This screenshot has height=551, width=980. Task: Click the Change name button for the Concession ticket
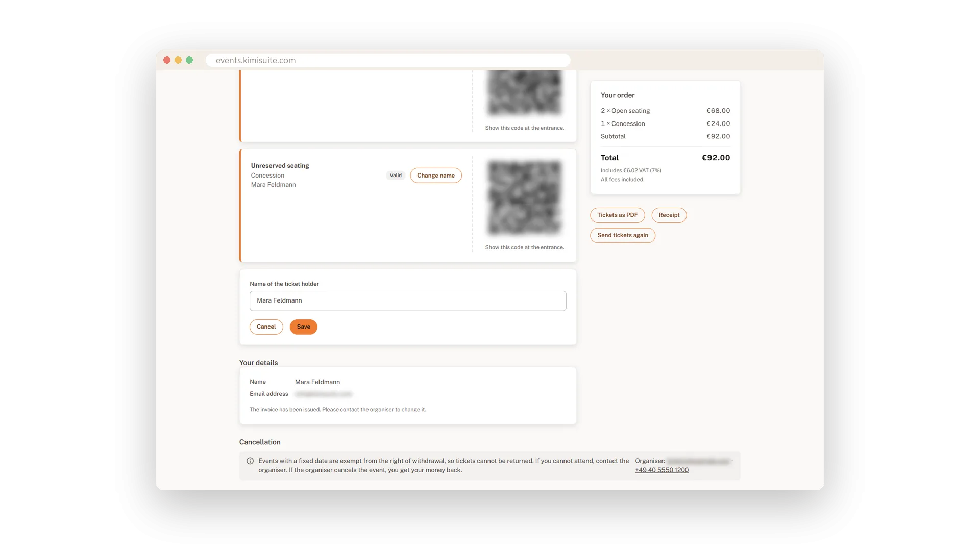[436, 176]
